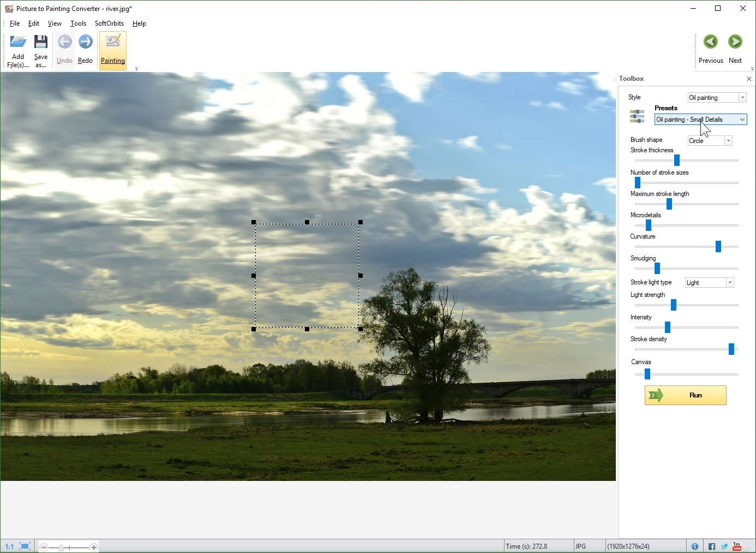The image size is (756, 553).
Task: Open the info icon in status bar
Action: pyautogui.click(x=695, y=546)
